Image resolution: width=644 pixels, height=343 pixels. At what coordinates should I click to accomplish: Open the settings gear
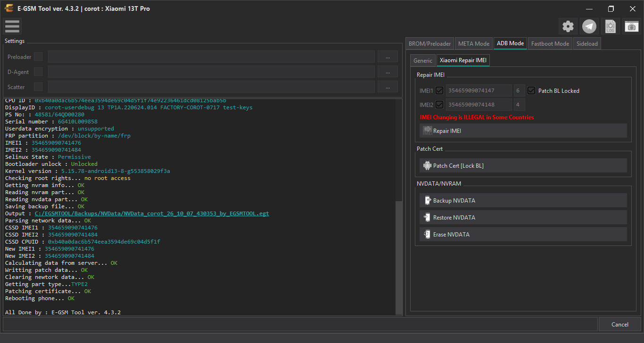click(568, 26)
